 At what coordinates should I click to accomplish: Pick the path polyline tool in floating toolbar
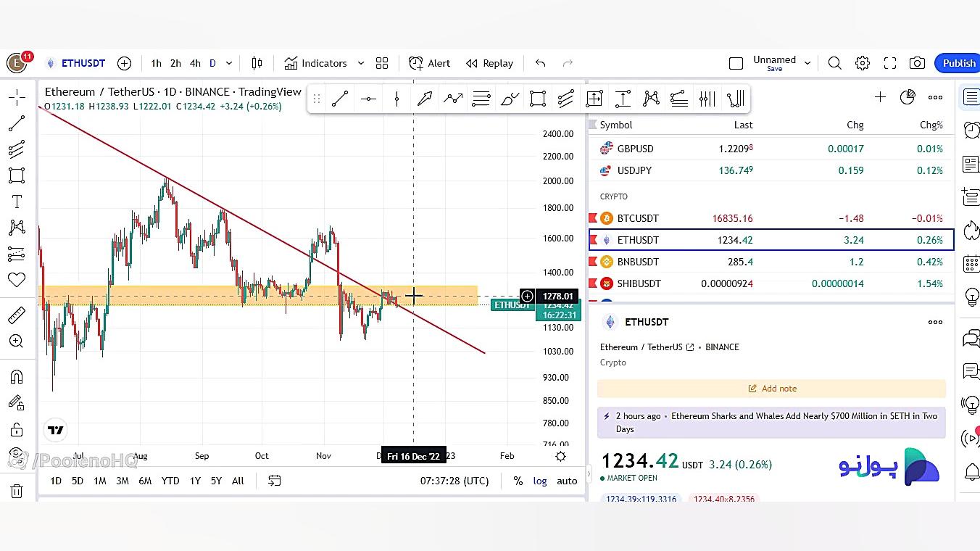453,99
